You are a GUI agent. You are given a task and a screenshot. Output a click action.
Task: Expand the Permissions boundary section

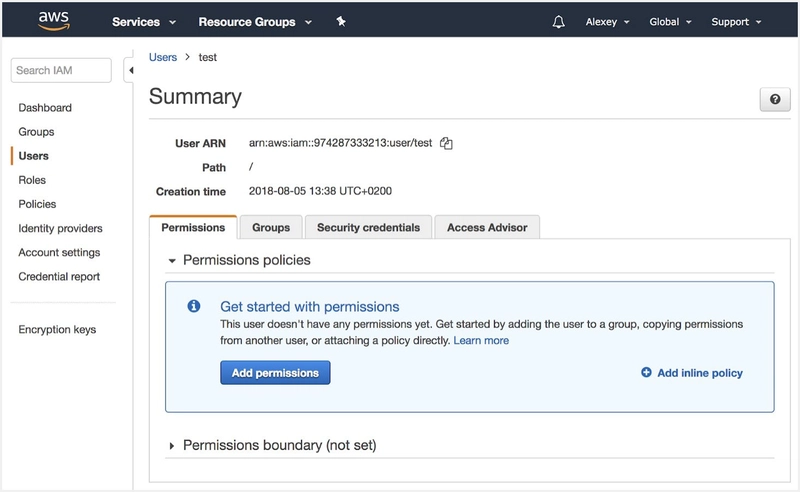pyautogui.click(x=172, y=445)
